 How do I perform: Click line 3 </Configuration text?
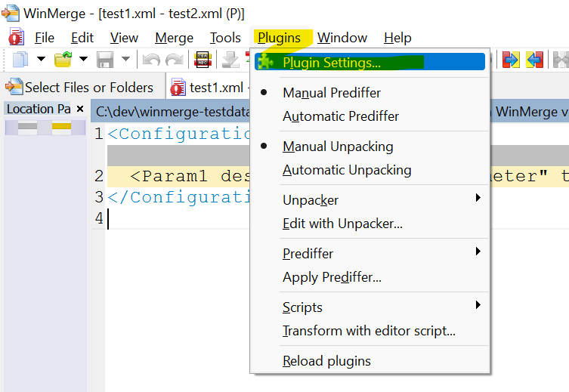tap(178, 198)
